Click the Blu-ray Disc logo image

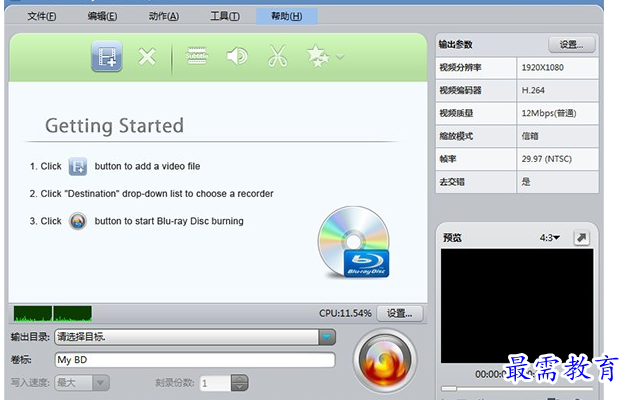[353, 242]
